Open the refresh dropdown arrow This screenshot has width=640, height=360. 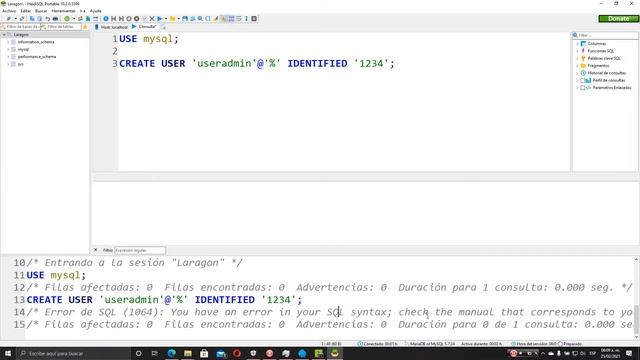[74, 19]
